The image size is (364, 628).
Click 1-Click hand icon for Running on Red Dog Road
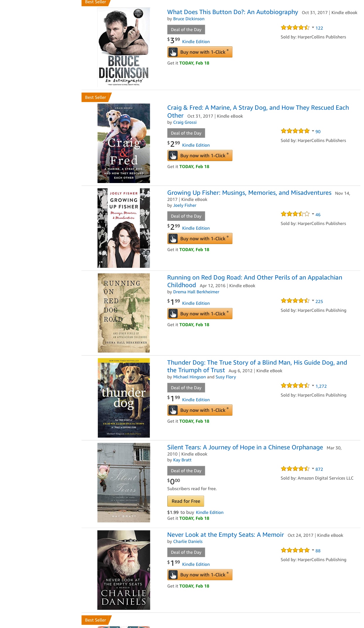pyautogui.click(x=173, y=314)
